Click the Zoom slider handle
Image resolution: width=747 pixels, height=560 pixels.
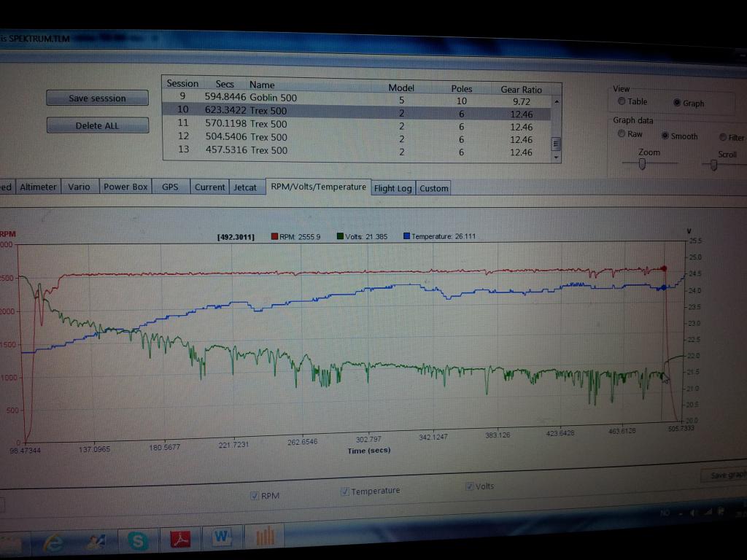(642, 165)
